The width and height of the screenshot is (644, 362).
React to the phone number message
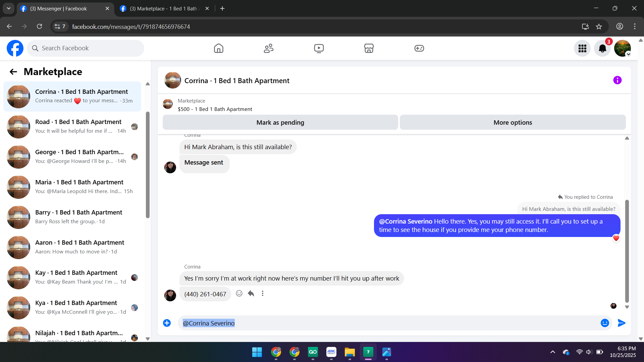(x=239, y=294)
